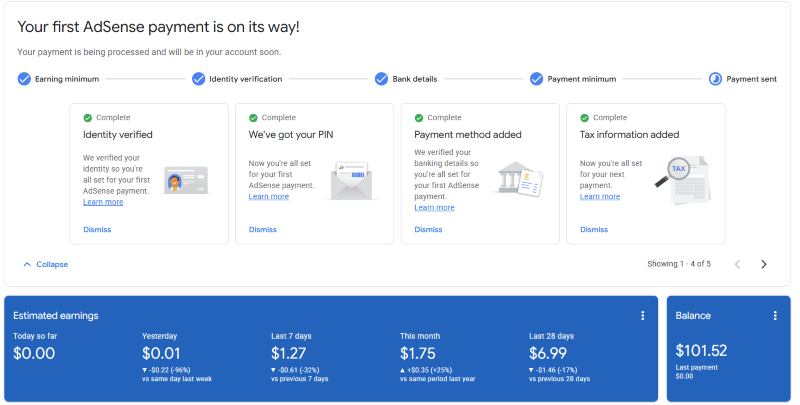800x405 pixels.
Task: Click the bank building illustration
Action: tap(519, 179)
